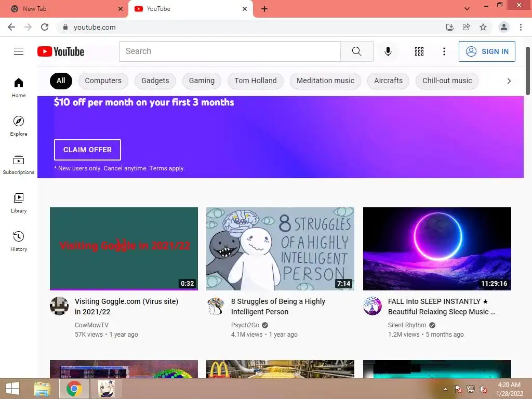Play the neon moon sleep music thumbnail
This screenshot has height=399, width=532.
437,249
